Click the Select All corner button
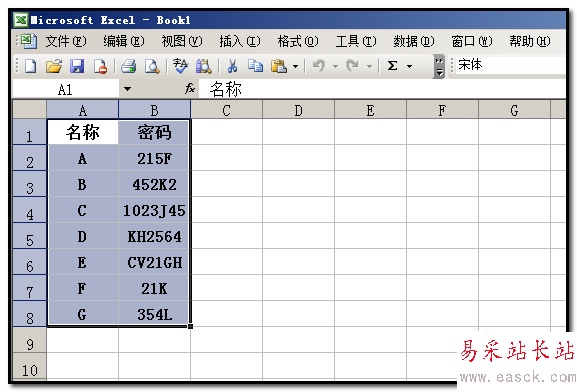The image size is (577, 392). point(29,110)
